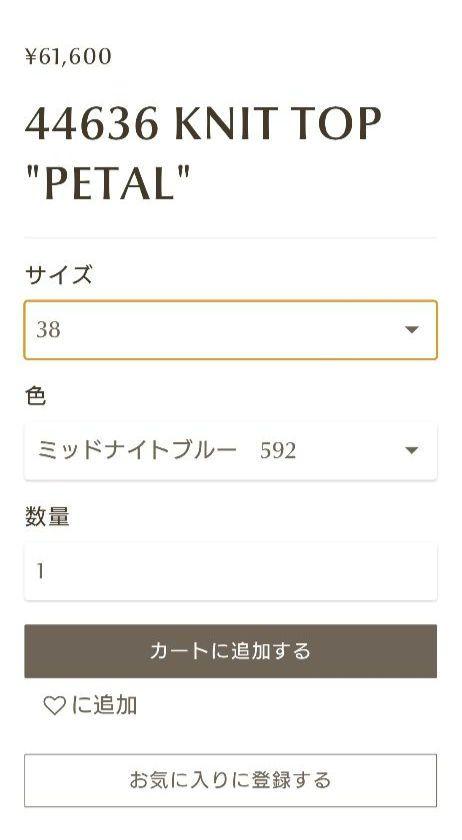Focus the 数量 quantity input field
This screenshot has height=840, width=462.
tap(230, 571)
